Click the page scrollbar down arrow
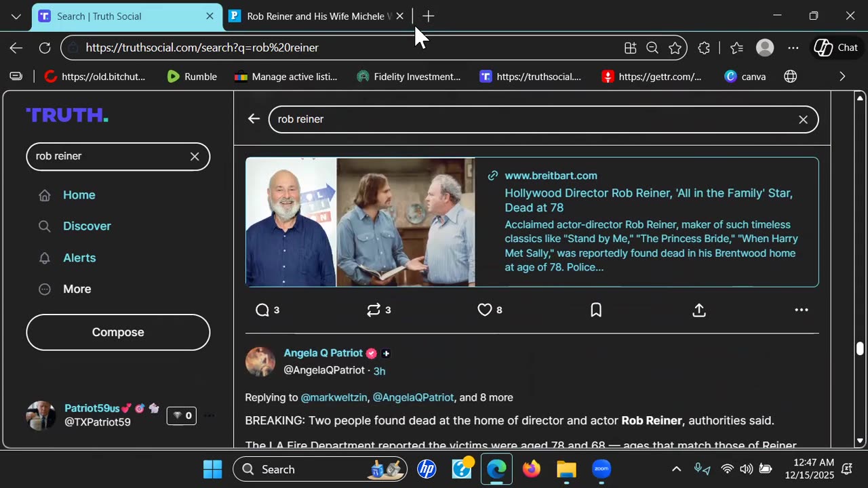This screenshot has width=868, height=488. 860,441
